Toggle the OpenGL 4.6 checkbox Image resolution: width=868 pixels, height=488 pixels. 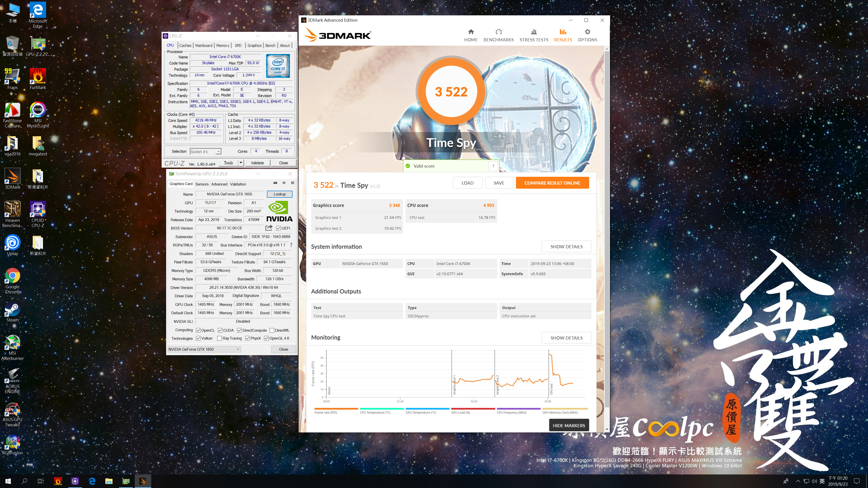point(266,338)
